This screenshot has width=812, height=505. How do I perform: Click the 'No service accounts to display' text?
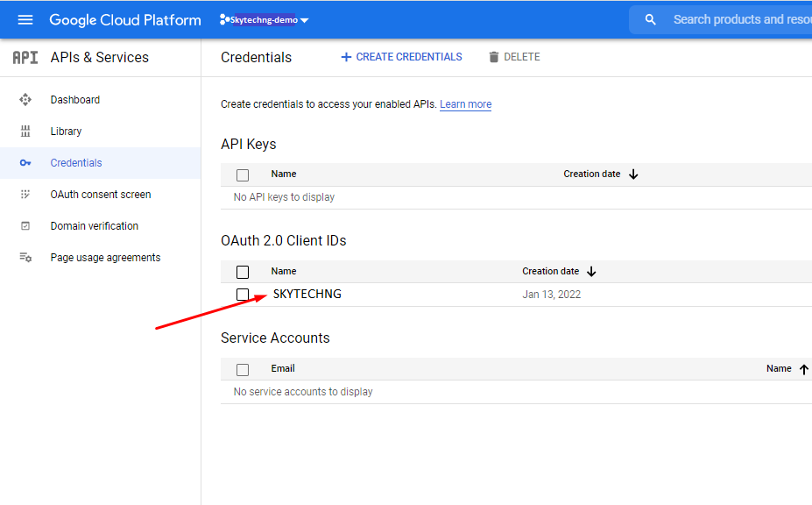point(303,391)
